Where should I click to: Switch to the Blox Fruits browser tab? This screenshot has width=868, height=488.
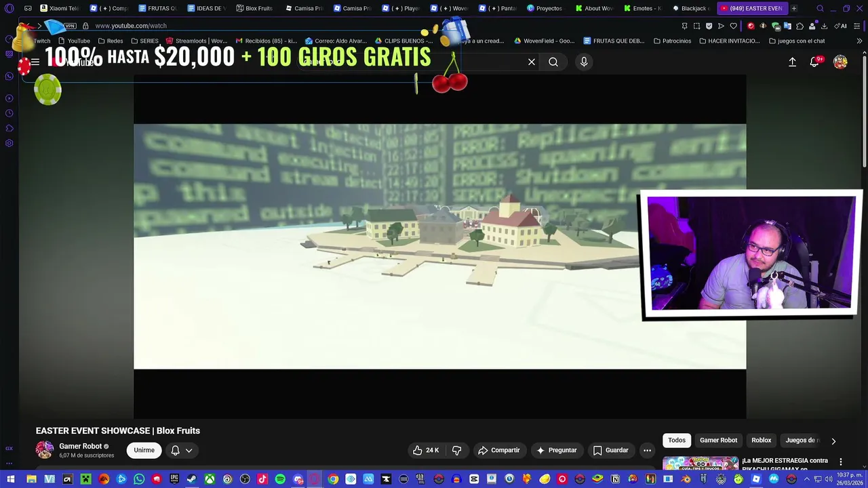tap(255, 8)
